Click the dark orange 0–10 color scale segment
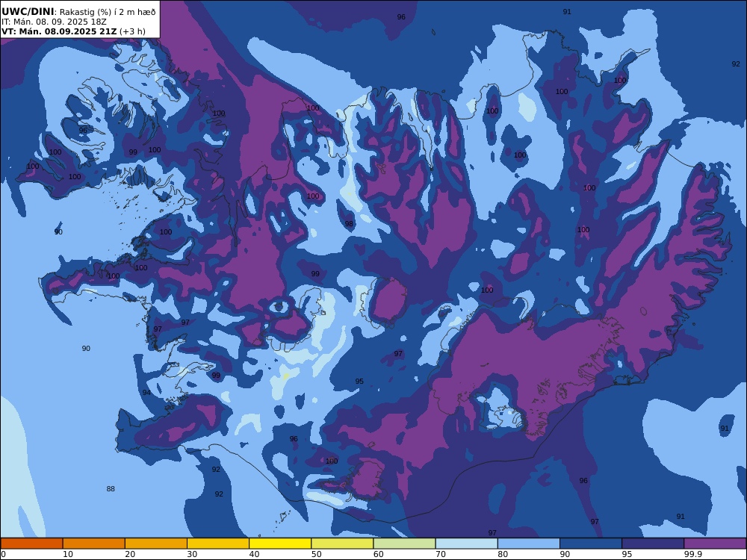Screen dimensions: 747x560 (31, 544)
